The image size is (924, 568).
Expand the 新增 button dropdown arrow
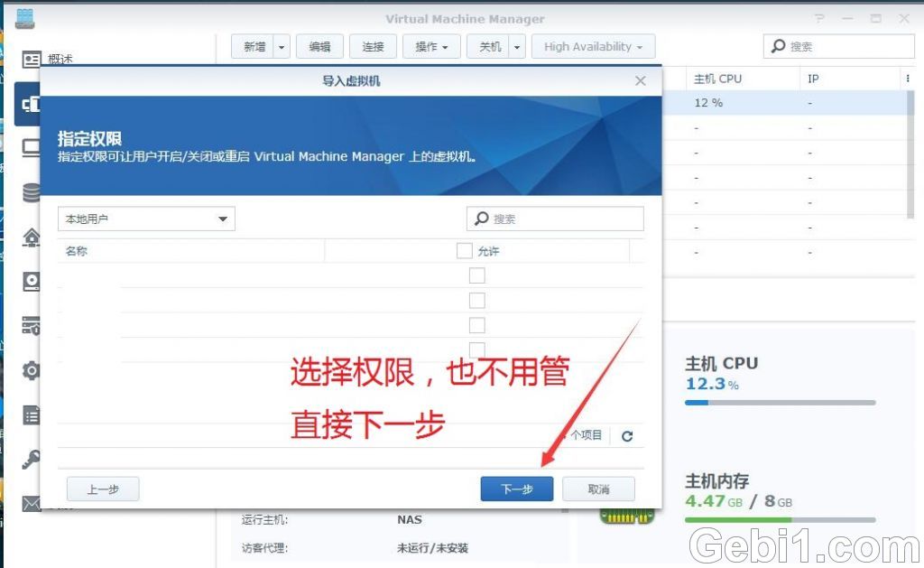coord(281,46)
